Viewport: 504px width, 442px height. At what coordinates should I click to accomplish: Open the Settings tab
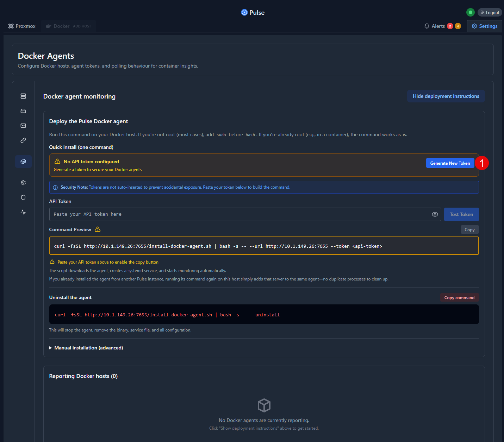tap(485, 26)
